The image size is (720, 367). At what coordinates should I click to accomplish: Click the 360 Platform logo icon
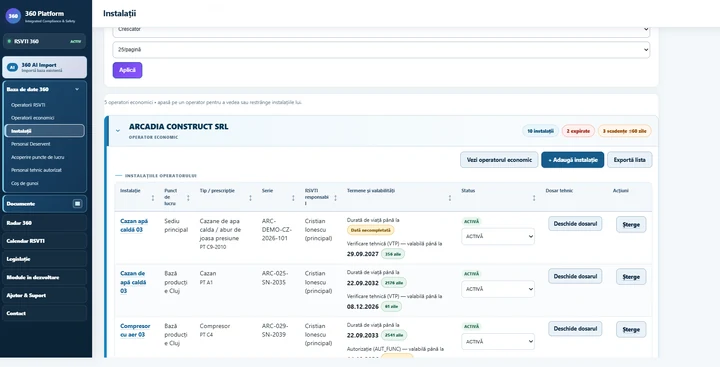pyautogui.click(x=13, y=16)
